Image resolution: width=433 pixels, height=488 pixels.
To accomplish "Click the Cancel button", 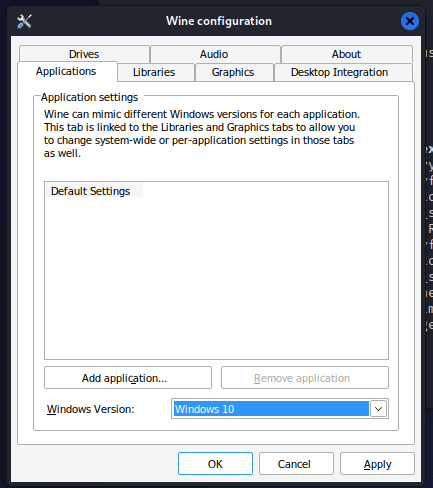I will click(x=296, y=464).
